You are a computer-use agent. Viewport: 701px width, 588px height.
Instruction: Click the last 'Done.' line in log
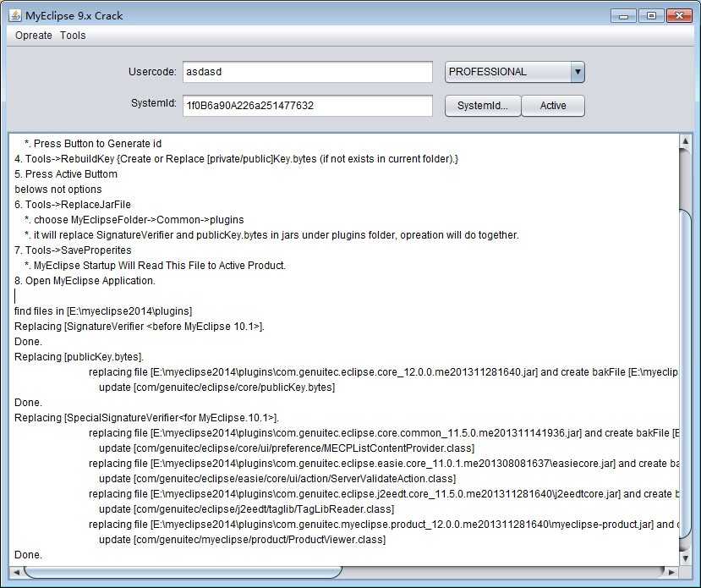pyautogui.click(x=28, y=554)
